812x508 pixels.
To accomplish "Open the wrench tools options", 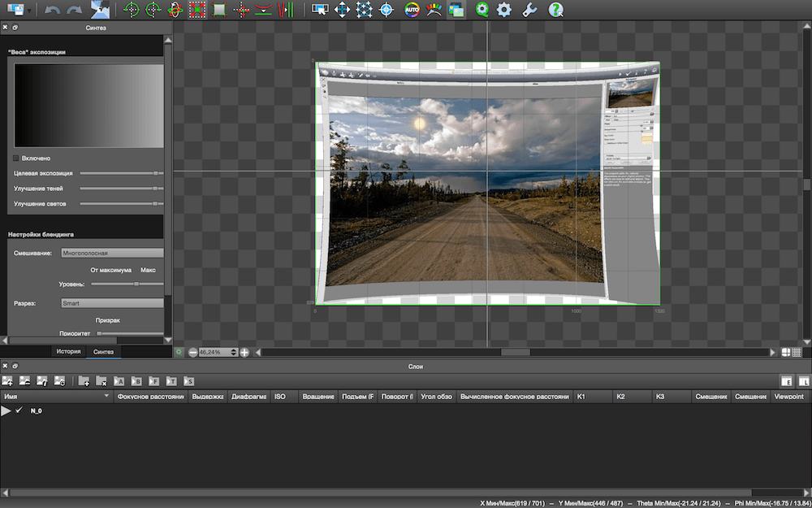I will tap(529, 9).
